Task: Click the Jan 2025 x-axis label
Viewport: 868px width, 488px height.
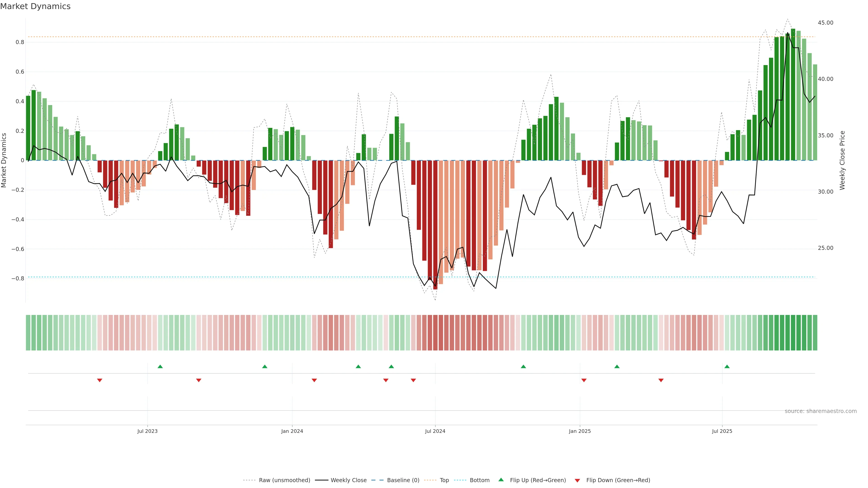Action: click(580, 431)
